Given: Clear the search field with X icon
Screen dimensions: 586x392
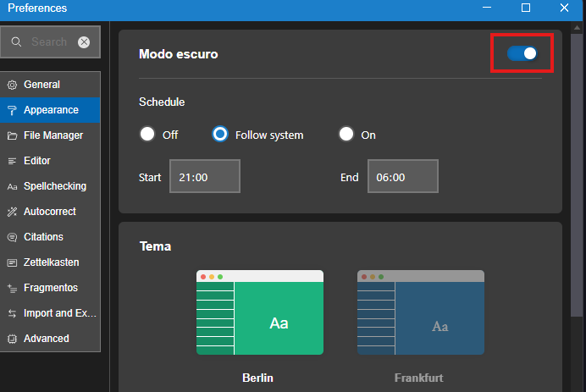Looking at the screenshot, I should (84, 42).
